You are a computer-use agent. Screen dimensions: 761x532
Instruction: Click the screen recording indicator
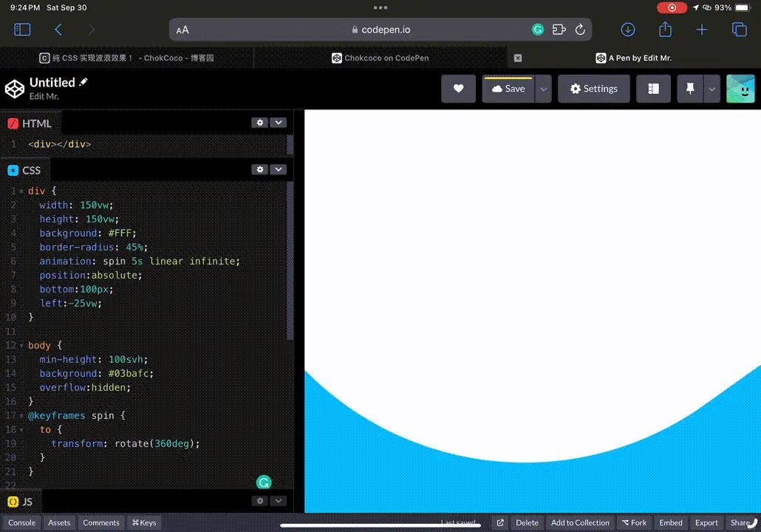click(672, 8)
